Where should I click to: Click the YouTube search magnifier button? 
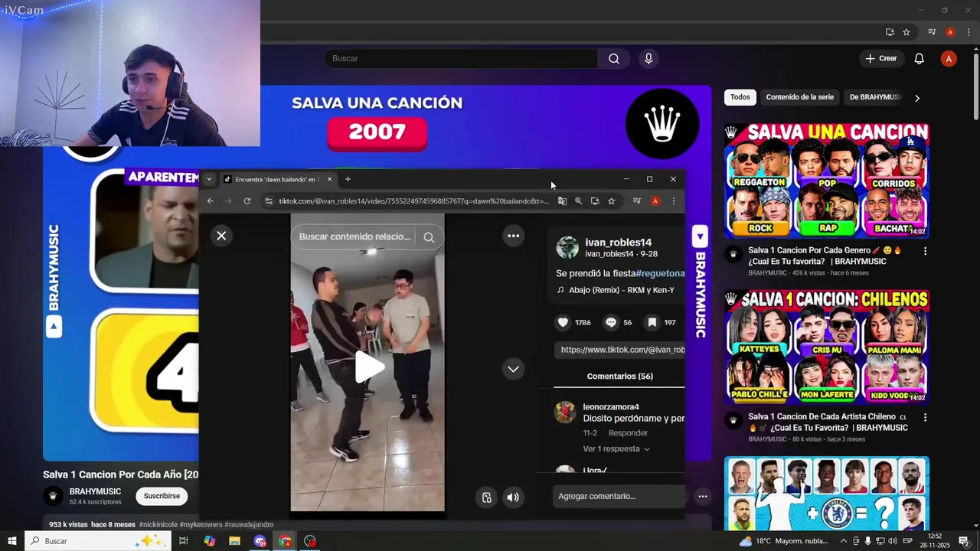[x=614, y=59]
